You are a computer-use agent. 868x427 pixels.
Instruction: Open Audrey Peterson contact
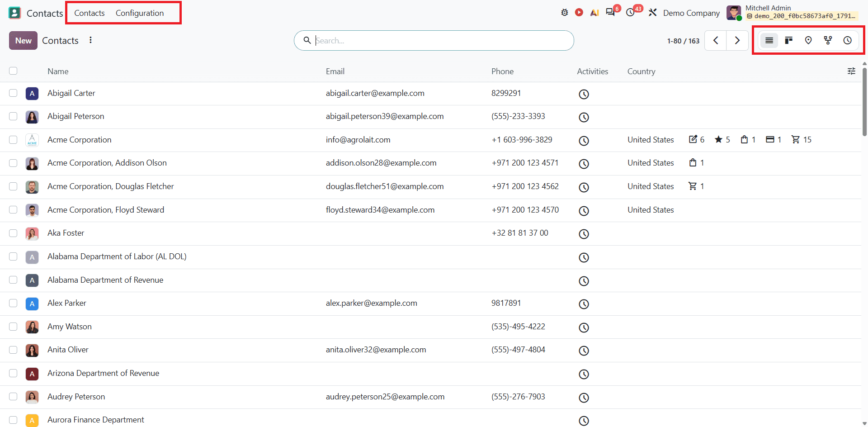tap(430, 397)
